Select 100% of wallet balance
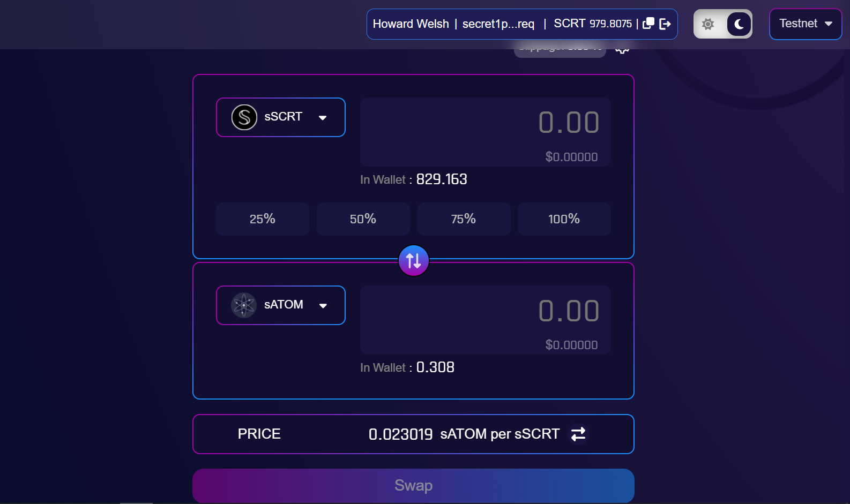This screenshot has height=504, width=850. [564, 219]
